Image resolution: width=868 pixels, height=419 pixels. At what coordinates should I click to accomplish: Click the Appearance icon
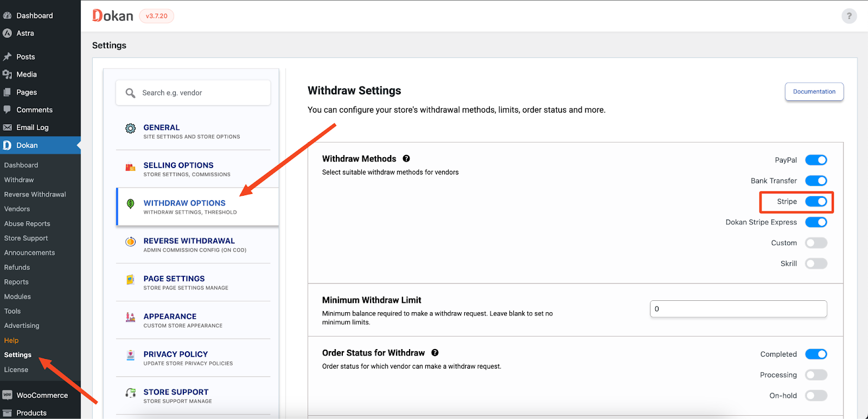tap(130, 317)
